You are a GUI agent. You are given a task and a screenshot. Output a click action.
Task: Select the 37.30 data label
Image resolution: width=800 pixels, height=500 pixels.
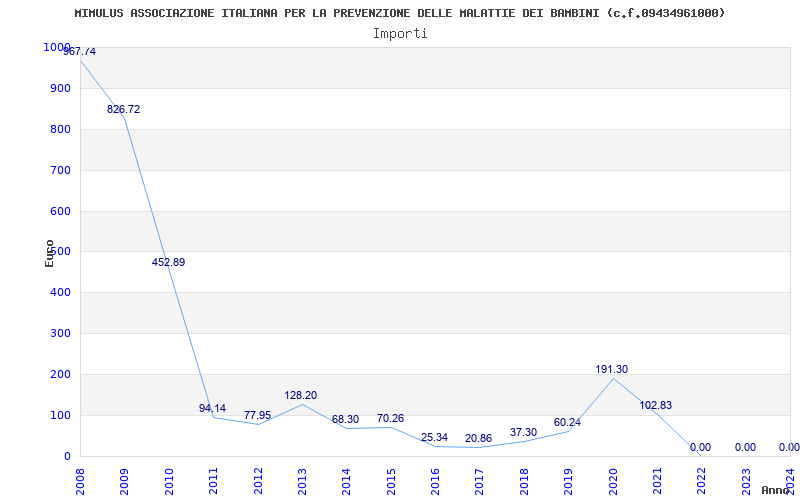(523, 433)
